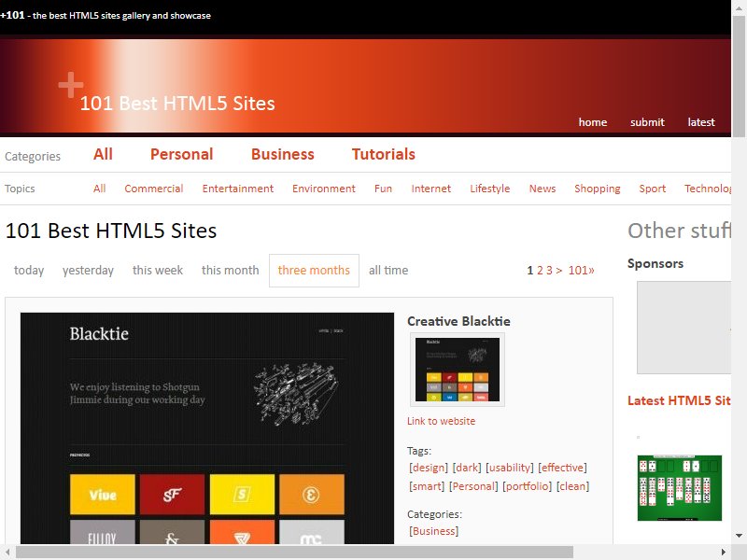Image resolution: width=747 pixels, height=560 pixels.
Task: Select the Business category
Action: [283, 154]
